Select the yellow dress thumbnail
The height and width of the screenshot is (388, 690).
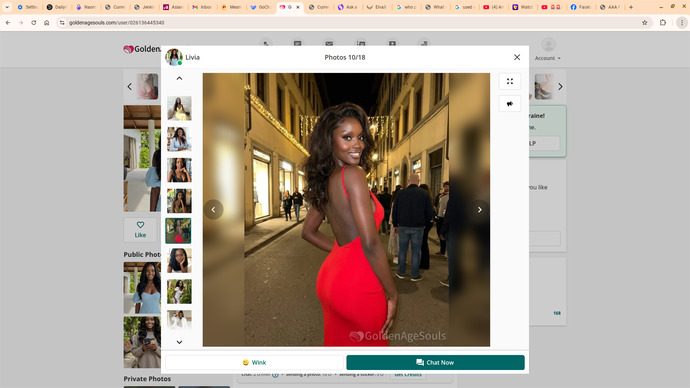click(x=179, y=108)
